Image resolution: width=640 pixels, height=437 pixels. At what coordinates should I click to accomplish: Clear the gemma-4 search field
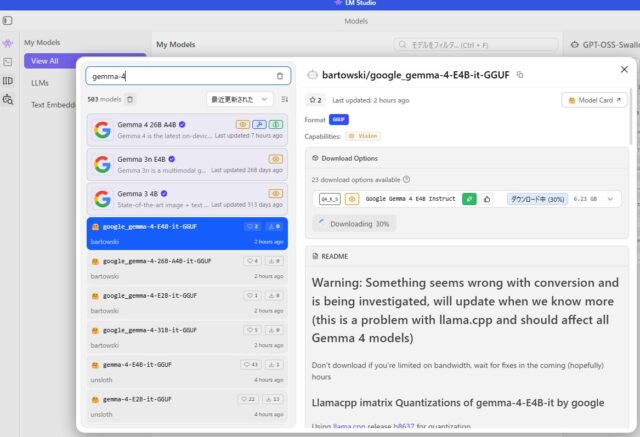click(280, 76)
